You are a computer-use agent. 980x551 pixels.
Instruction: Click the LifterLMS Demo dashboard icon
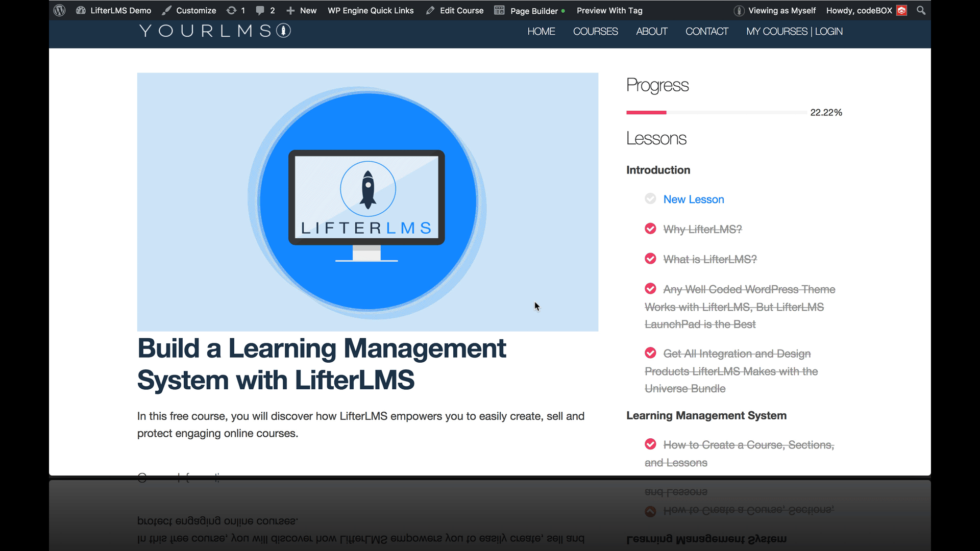tap(81, 10)
